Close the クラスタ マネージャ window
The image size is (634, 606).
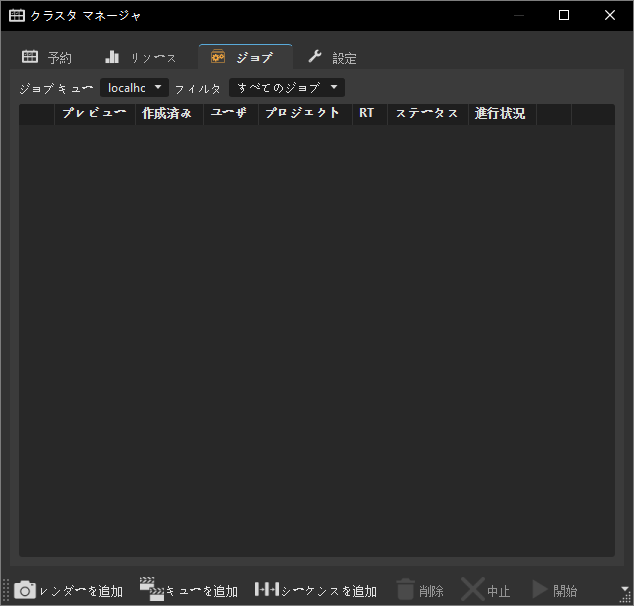(610, 15)
